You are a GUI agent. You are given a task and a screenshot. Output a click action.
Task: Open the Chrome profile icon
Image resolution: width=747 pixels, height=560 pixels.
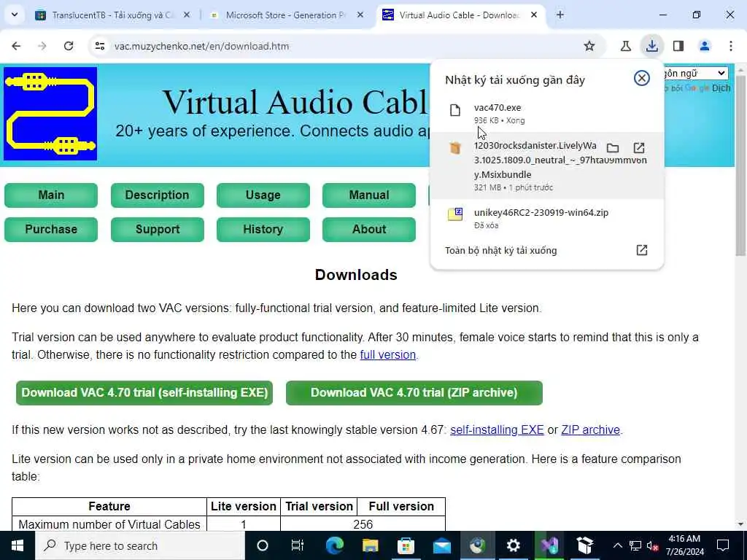(x=705, y=46)
